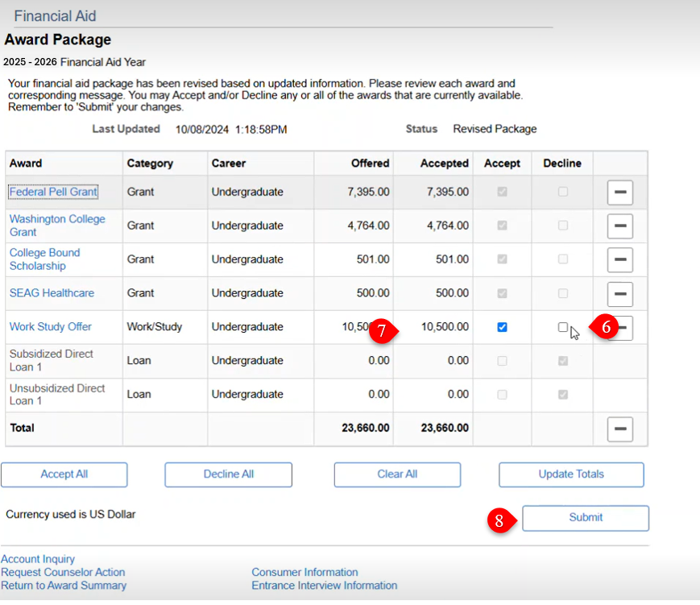Open Request Counselor Action link
700x605 pixels.
63,572
